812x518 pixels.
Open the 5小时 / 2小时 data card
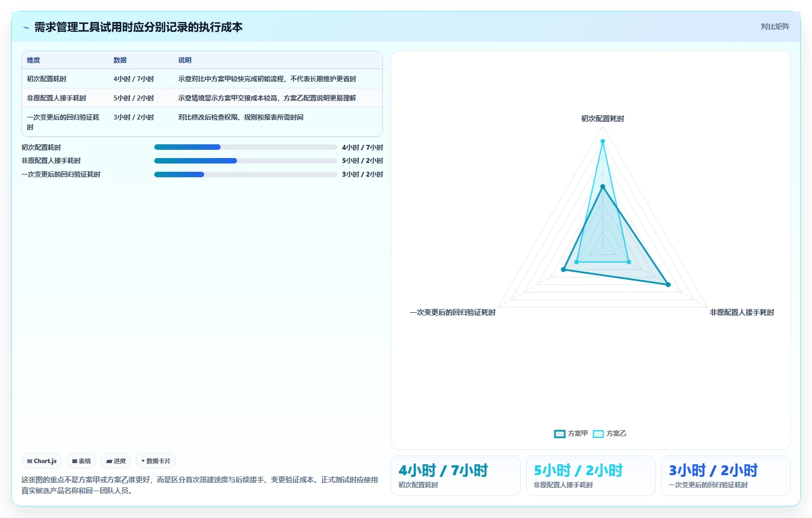pos(591,476)
